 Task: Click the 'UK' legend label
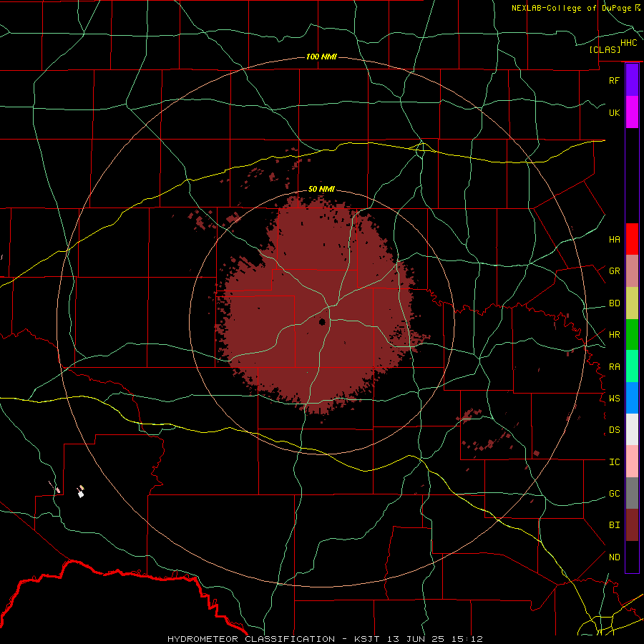[x=614, y=112]
